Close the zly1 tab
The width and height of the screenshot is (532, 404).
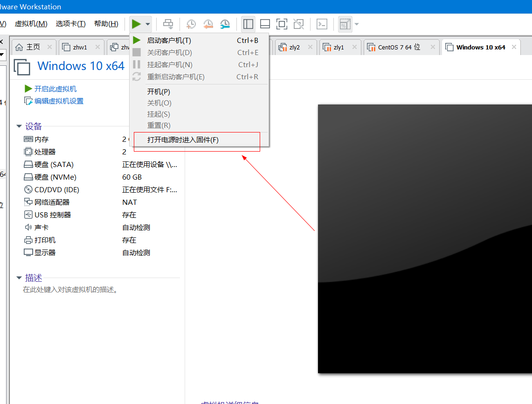(x=354, y=47)
